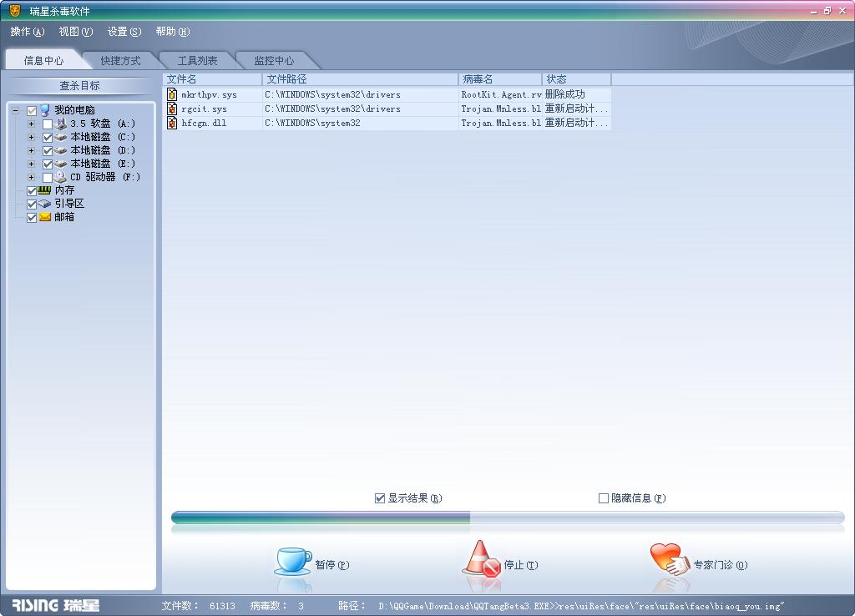Click the CD drive F: icon
Image resolution: width=855 pixels, height=616 pixels.
coord(60,177)
